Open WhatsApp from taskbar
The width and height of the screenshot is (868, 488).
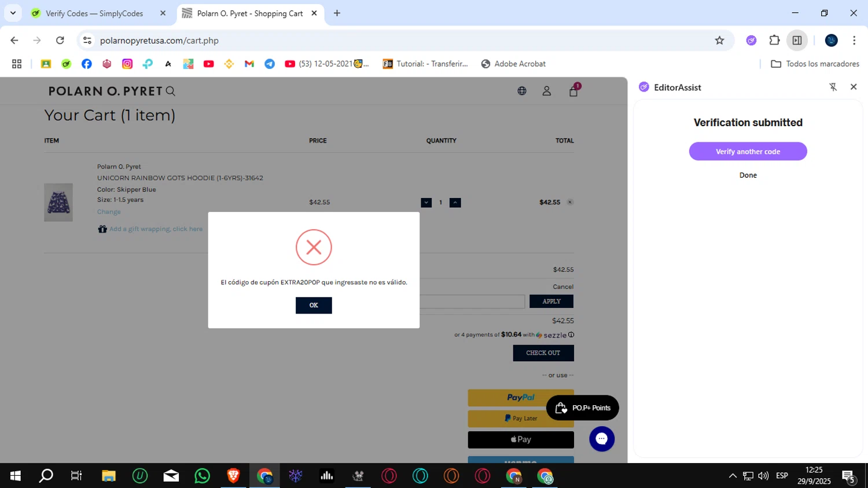(x=202, y=476)
